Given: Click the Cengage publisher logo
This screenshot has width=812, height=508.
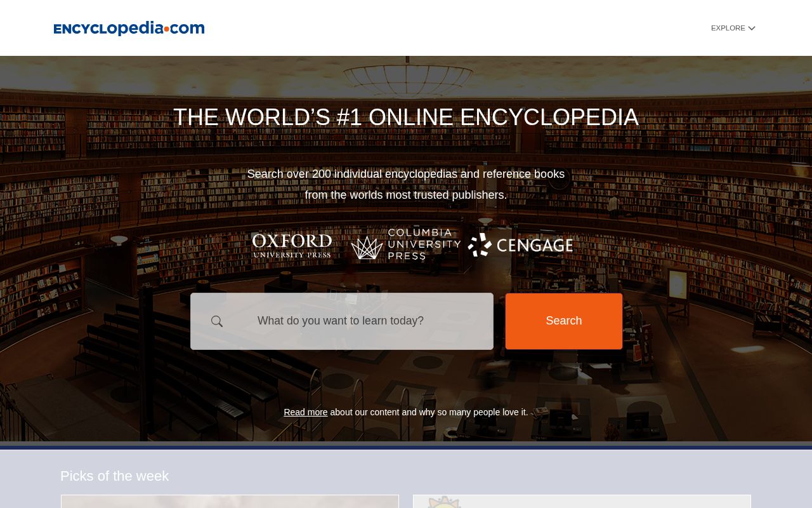Looking at the screenshot, I should 520,245.
